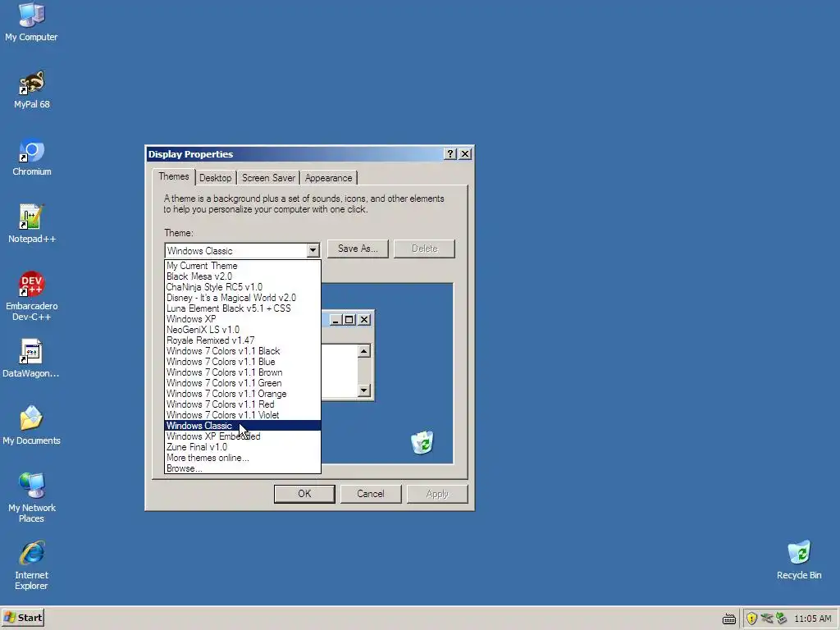
Task: Open the Start menu
Action: pos(22,618)
